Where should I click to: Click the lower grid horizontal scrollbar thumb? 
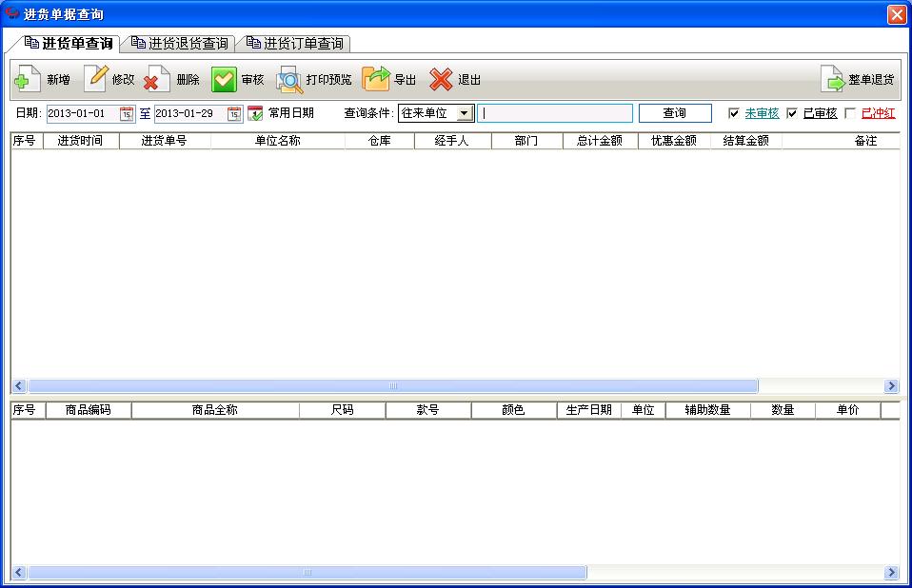click(307, 573)
